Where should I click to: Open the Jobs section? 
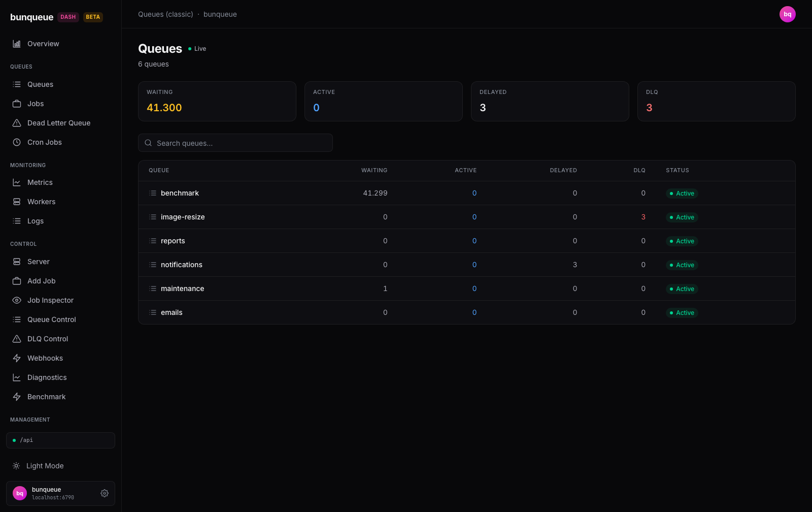(x=60, y=104)
